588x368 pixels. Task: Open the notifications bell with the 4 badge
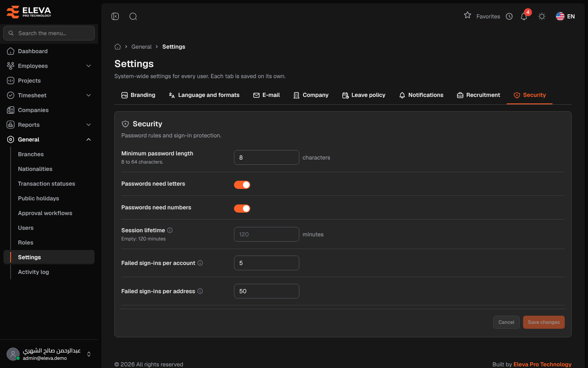coord(524,16)
